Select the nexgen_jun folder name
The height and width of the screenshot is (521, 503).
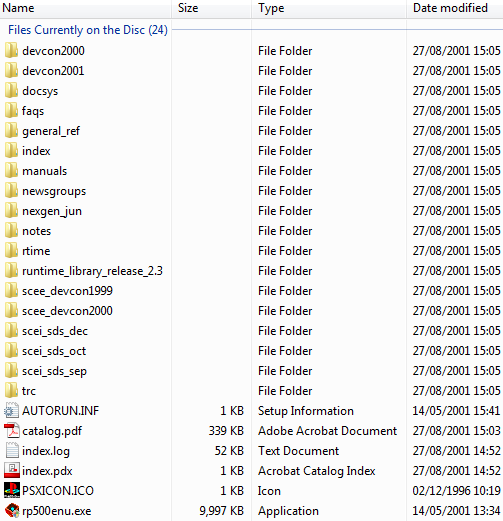click(x=52, y=211)
